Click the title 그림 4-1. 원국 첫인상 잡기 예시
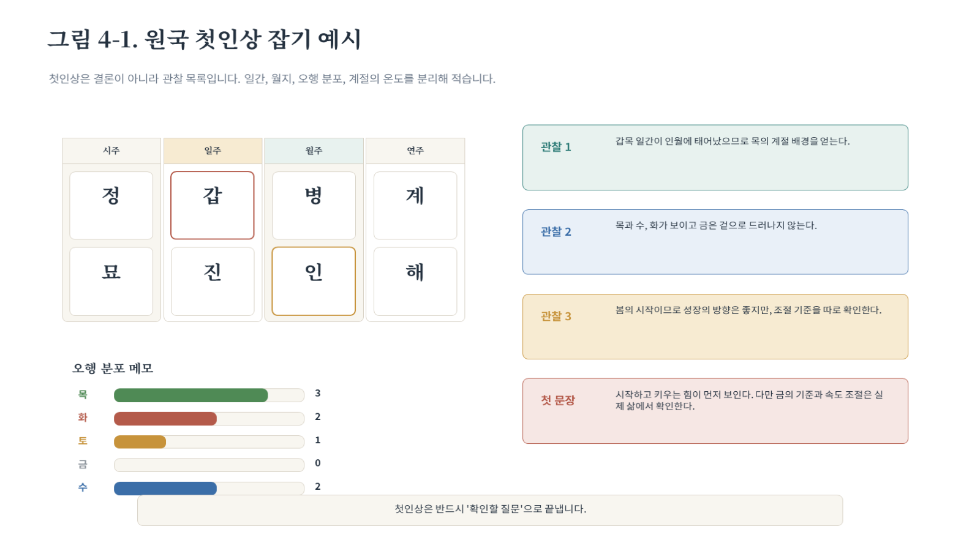The image size is (980, 551). pyautogui.click(x=205, y=39)
